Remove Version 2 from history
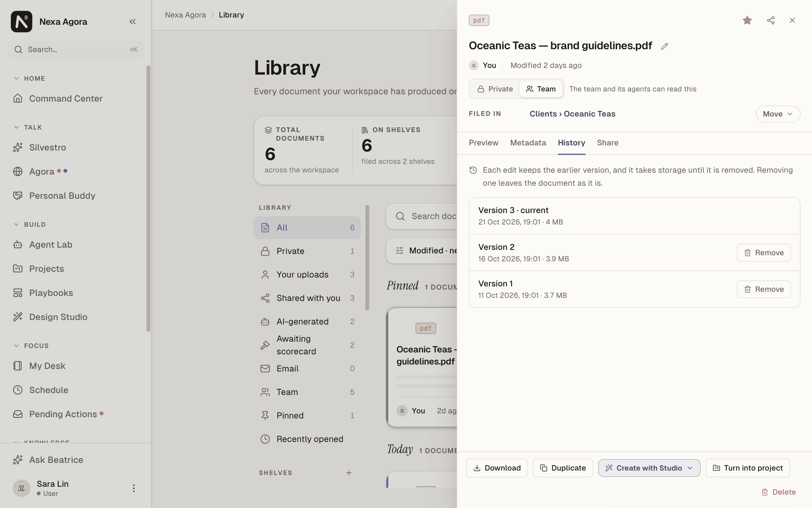This screenshot has height=508, width=812. 764,253
